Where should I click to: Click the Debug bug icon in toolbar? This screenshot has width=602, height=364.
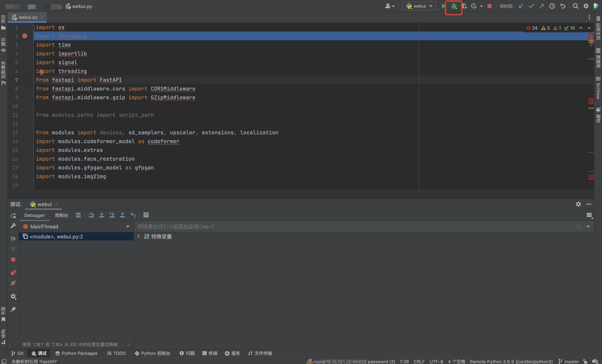(453, 6)
